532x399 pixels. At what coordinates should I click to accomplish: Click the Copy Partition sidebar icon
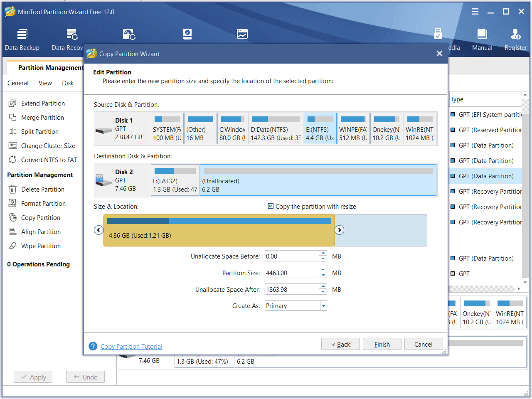pyautogui.click(x=13, y=217)
